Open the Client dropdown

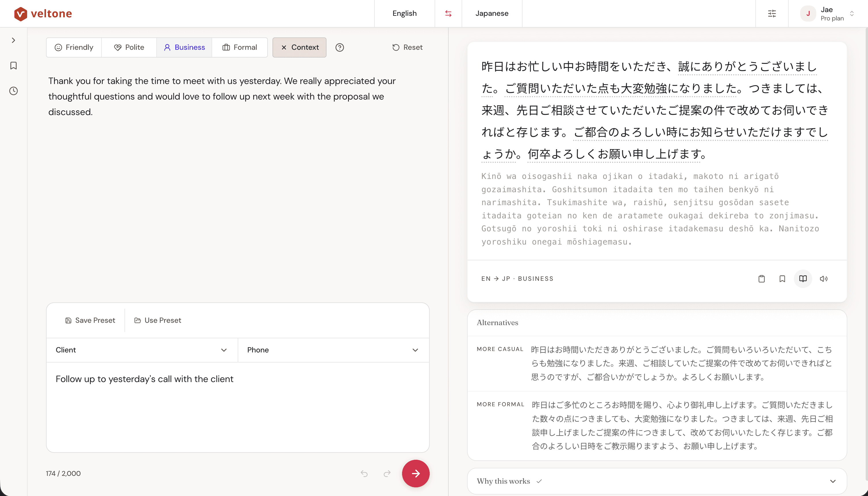[142, 350]
